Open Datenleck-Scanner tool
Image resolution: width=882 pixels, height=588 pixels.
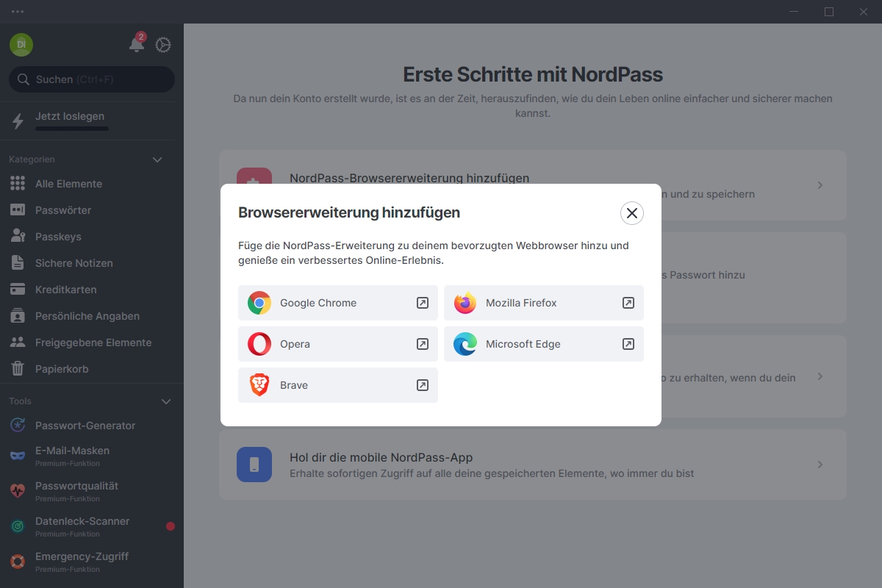click(91, 526)
